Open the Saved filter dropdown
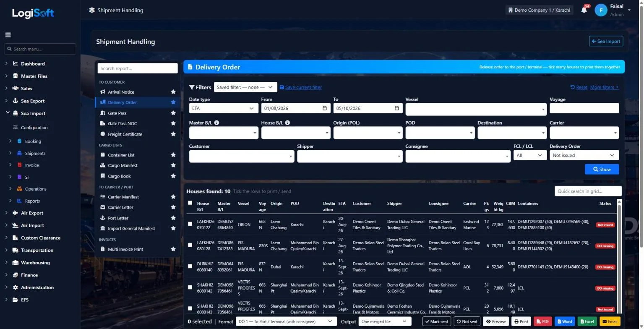This screenshot has width=644, height=329. (x=245, y=87)
